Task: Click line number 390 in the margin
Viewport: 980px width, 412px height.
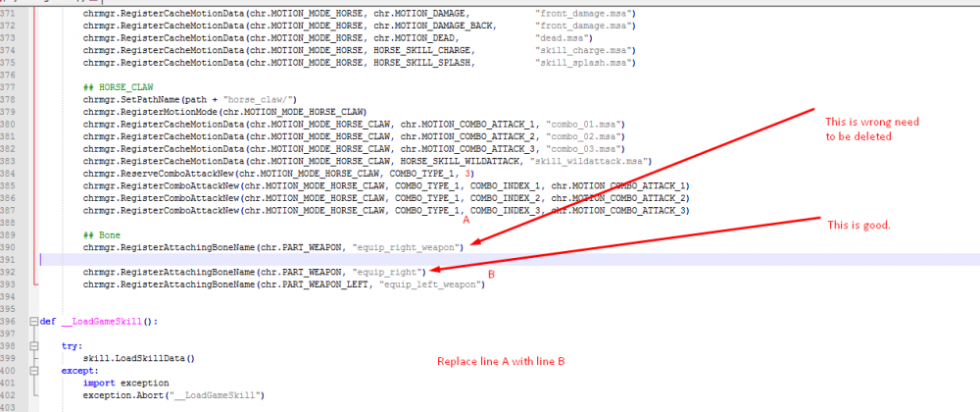Action: (10, 247)
